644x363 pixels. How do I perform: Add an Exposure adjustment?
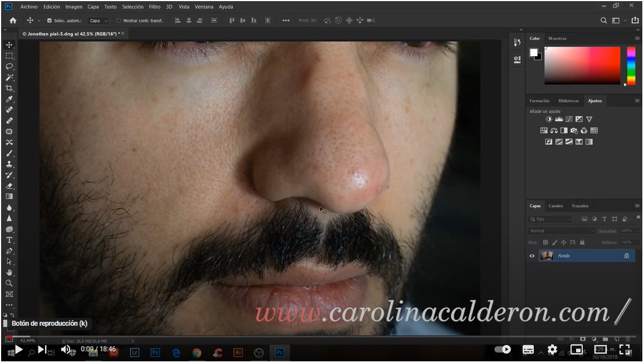[579, 120]
